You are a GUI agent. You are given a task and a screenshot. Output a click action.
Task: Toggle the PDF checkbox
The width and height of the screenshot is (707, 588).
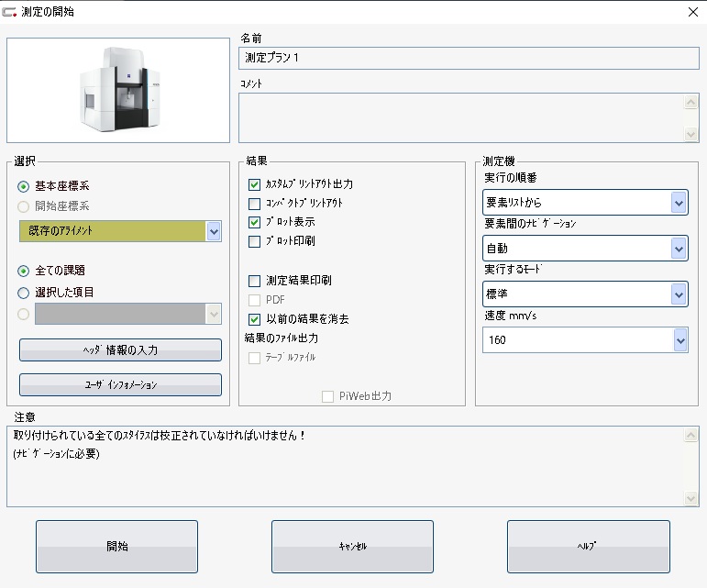click(x=254, y=300)
